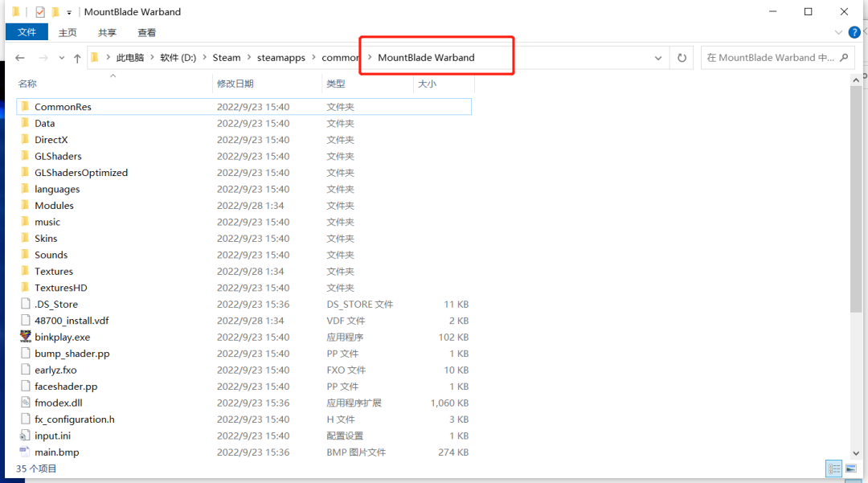Open the 查看 ribbon tab
Image resolution: width=868 pixels, height=483 pixels.
tap(147, 33)
